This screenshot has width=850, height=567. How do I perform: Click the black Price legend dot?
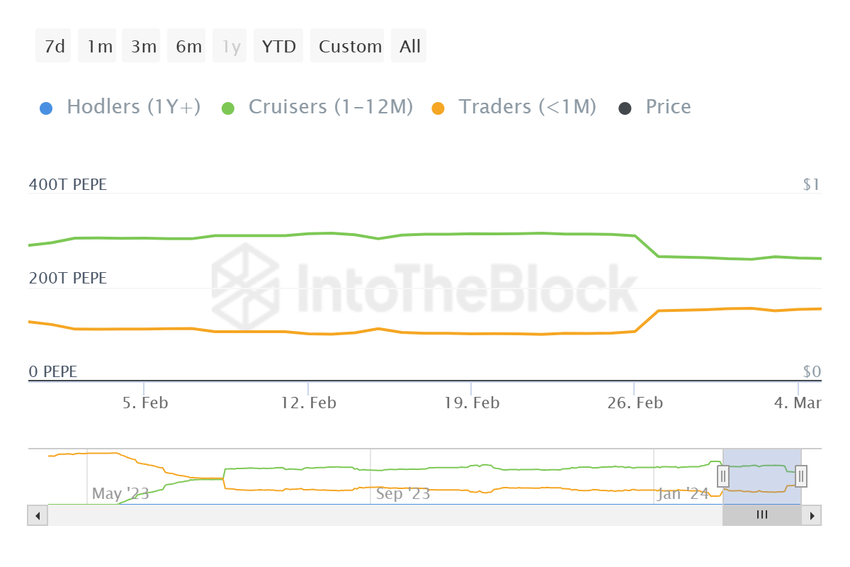tap(625, 108)
